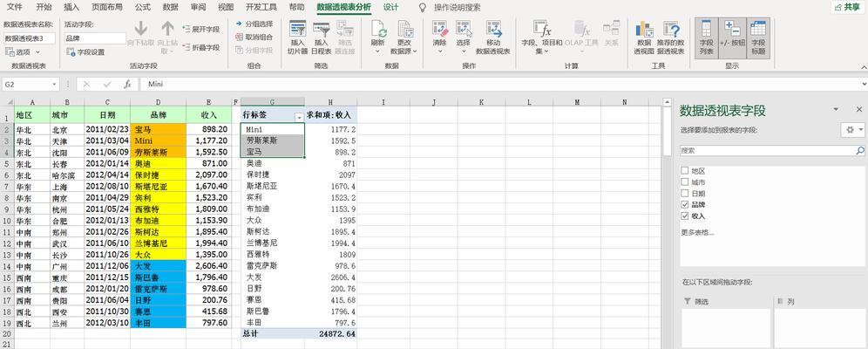This screenshot has height=349, width=868.
Task: Open the 行标签 filter dropdown arrow
Action: click(300, 118)
